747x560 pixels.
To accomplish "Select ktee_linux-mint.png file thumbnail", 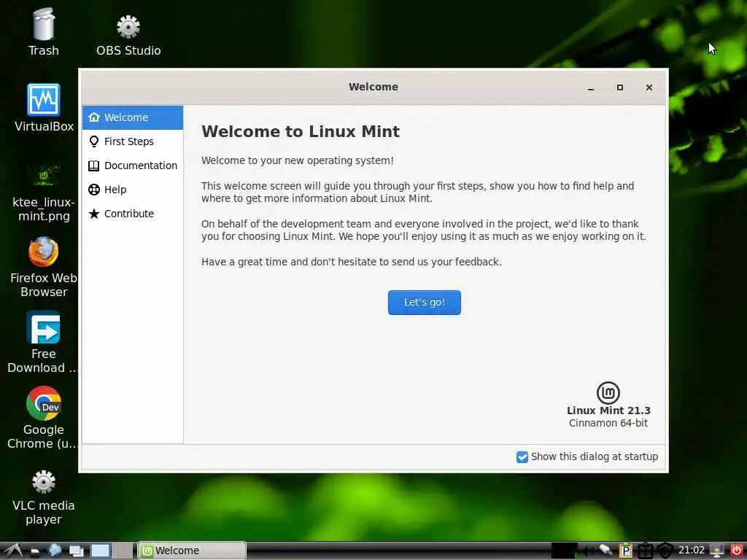I will coord(44,192).
